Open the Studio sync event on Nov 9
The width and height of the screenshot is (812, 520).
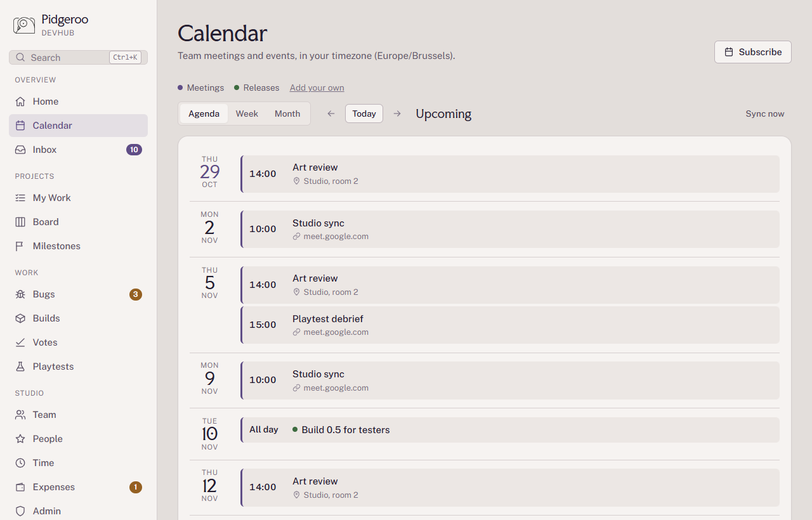pyautogui.click(x=510, y=380)
